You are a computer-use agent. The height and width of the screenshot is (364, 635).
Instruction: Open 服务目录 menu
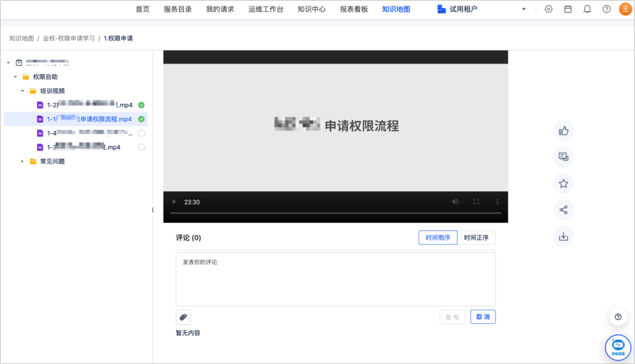[178, 9]
